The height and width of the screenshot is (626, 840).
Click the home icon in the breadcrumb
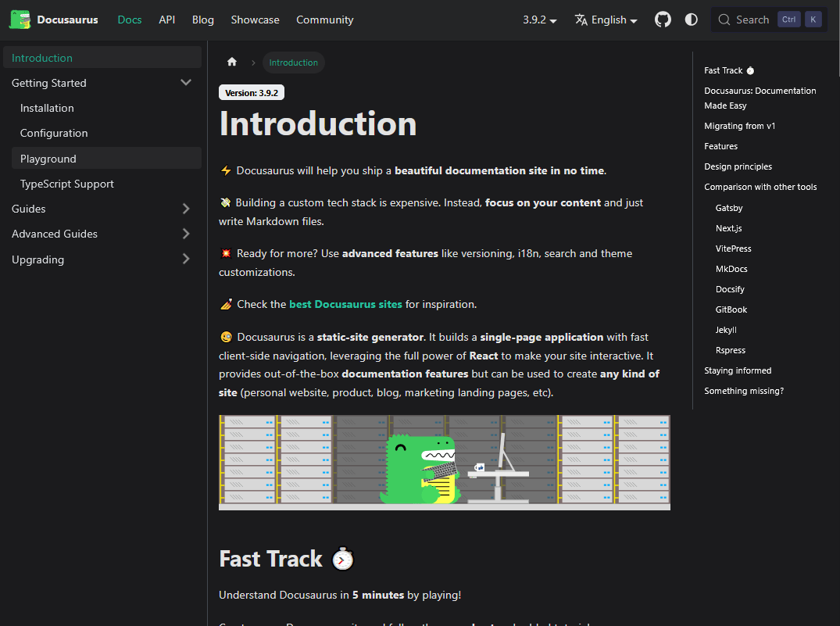coord(231,62)
